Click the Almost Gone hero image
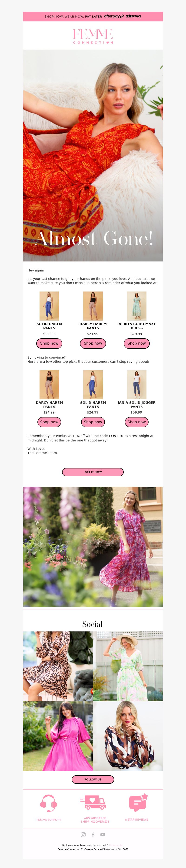 pos(93,155)
